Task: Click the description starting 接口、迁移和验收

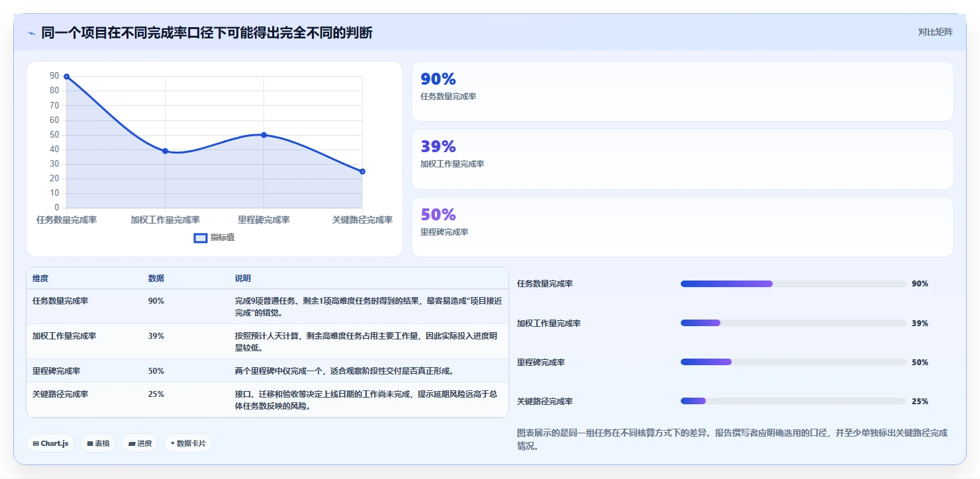Action: [x=367, y=400]
